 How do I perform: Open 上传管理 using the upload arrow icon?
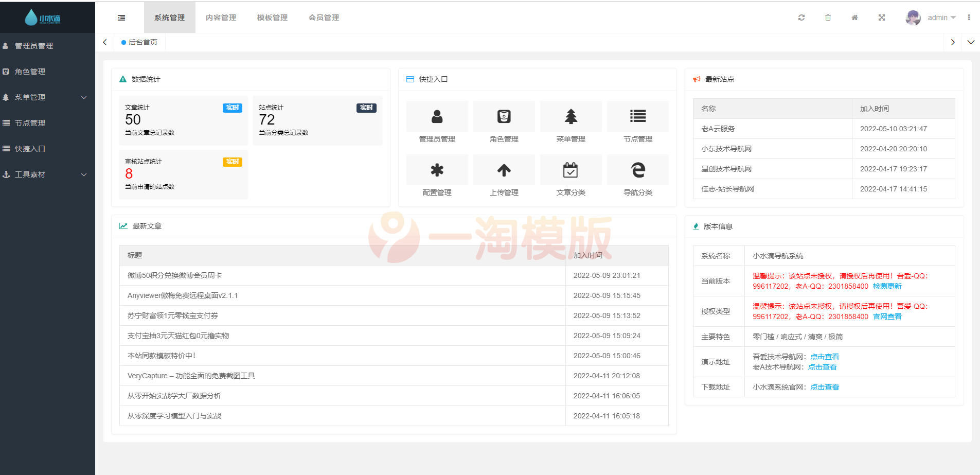pos(504,170)
